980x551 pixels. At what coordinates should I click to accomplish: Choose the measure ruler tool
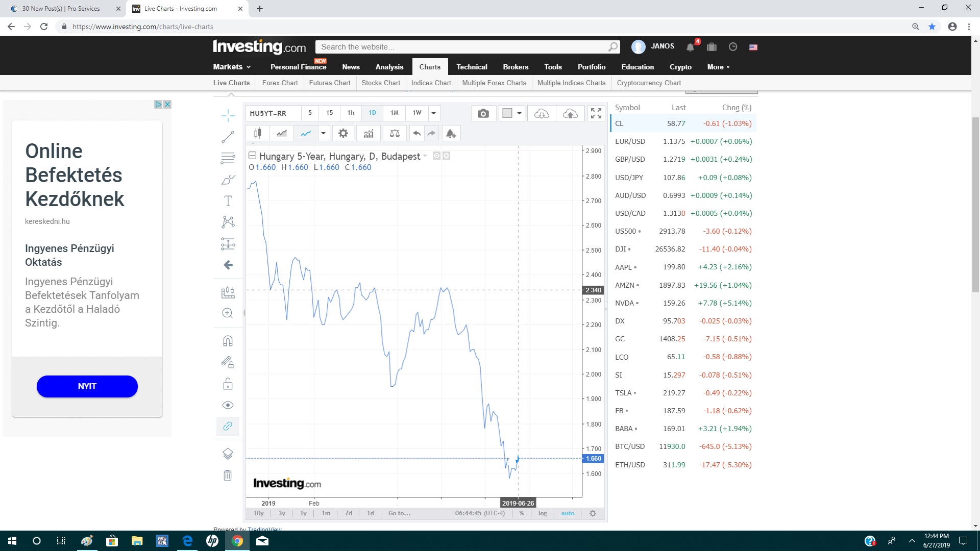pos(228,292)
